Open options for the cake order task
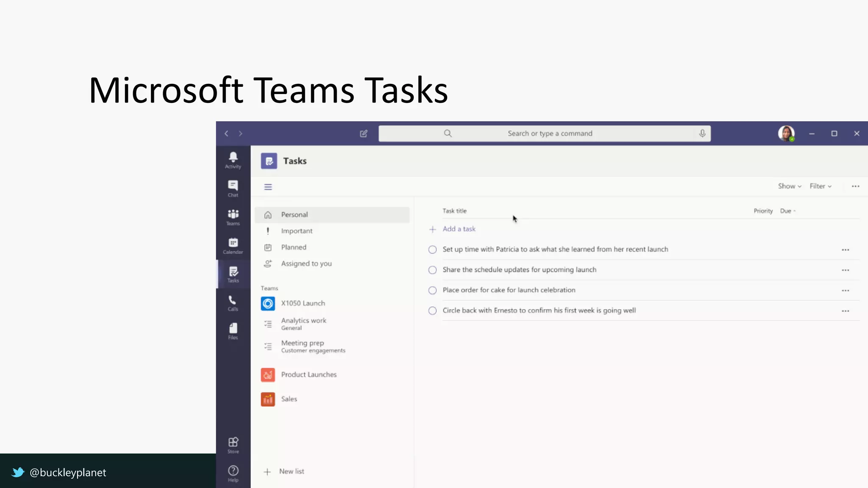 [x=846, y=291]
